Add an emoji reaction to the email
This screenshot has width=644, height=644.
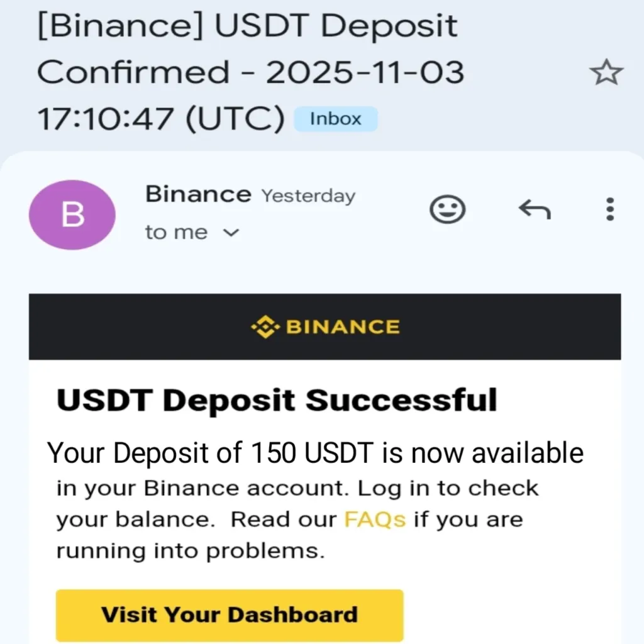[x=447, y=209]
